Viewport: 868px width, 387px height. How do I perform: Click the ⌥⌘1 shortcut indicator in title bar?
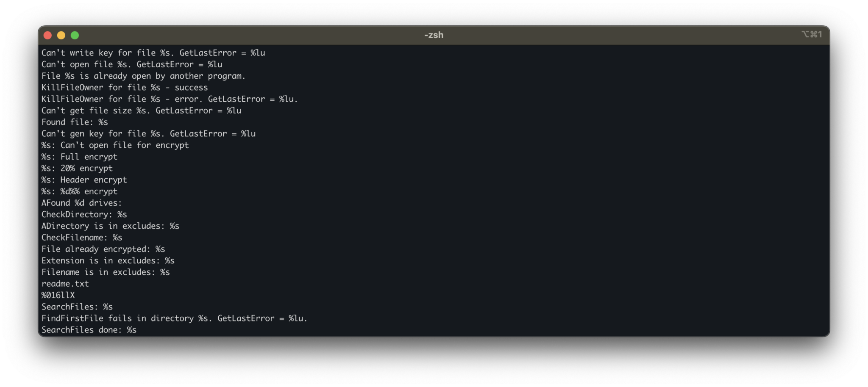811,35
